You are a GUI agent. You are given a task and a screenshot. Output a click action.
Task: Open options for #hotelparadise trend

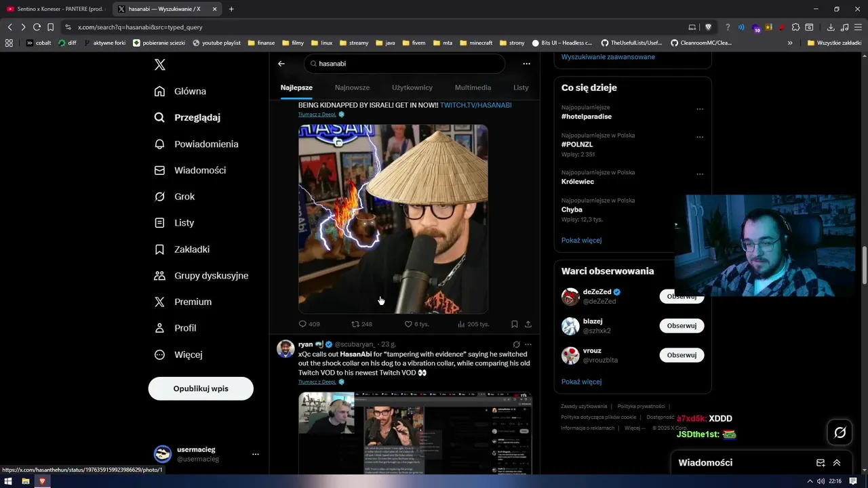700,109
